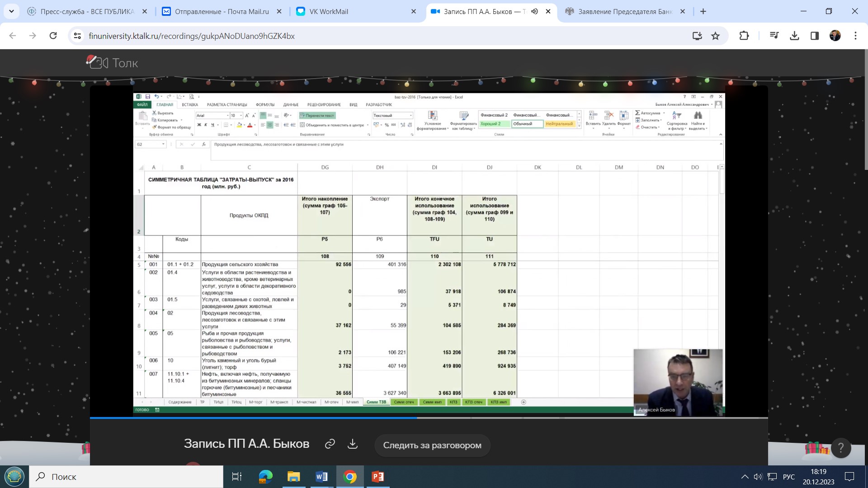The image size is (868, 488).
Task: Reload the current page
Action: pyautogui.click(x=53, y=36)
